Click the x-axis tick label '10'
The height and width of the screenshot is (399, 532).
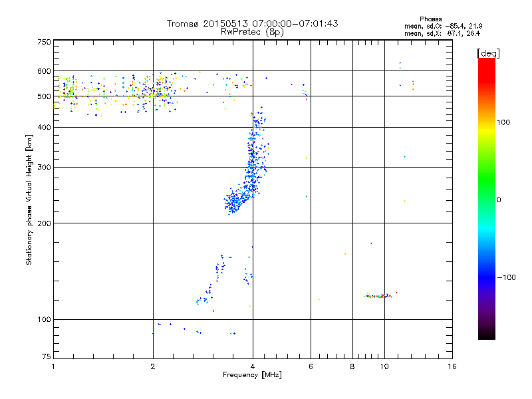[384, 366]
